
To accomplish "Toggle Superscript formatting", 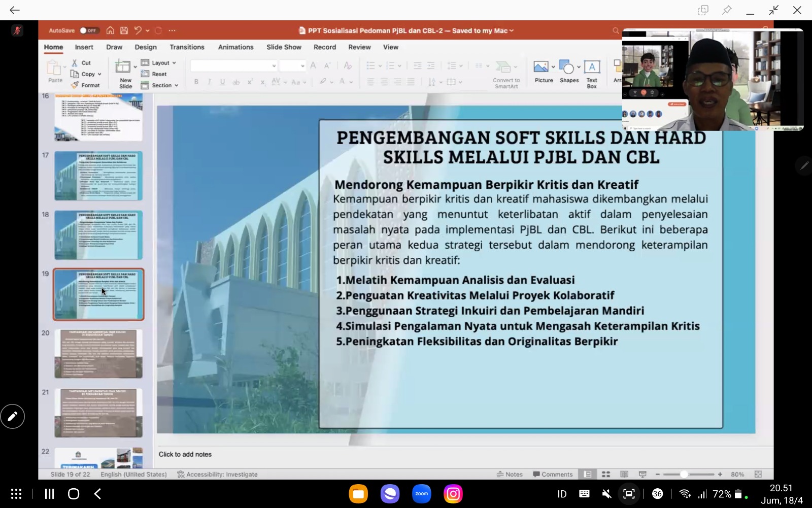I will (x=250, y=82).
